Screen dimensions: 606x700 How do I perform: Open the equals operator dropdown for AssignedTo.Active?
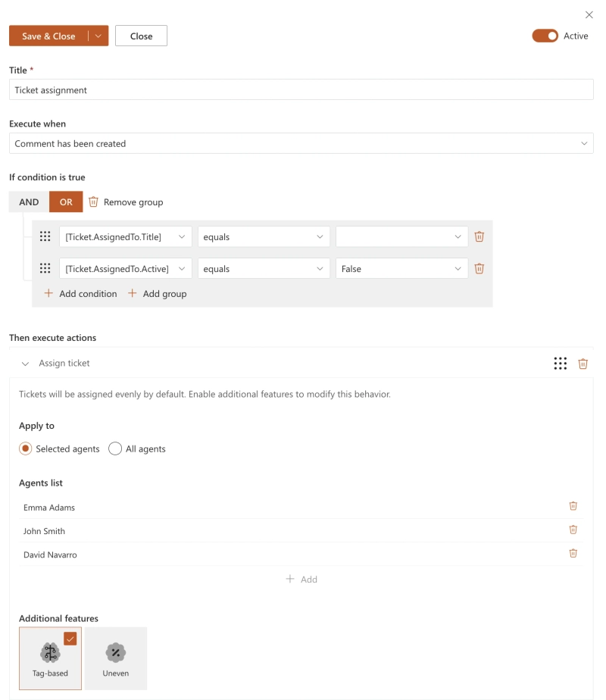[264, 269]
